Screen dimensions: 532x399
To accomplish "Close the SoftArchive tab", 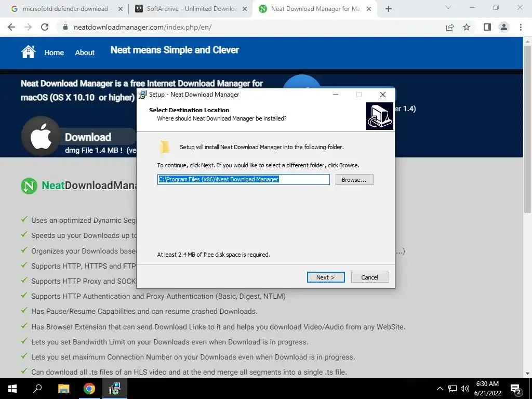I will [x=245, y=9].
